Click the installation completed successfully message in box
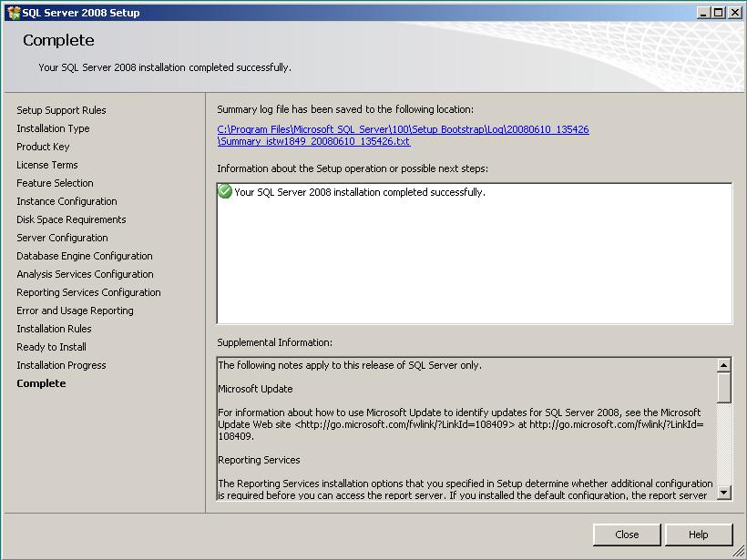 (360, 192)
